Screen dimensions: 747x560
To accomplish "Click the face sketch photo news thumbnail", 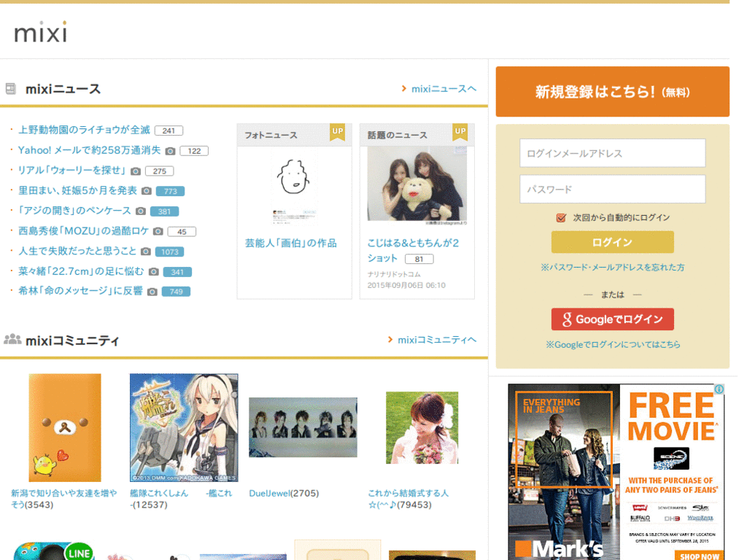I will [x=294, y=186].
